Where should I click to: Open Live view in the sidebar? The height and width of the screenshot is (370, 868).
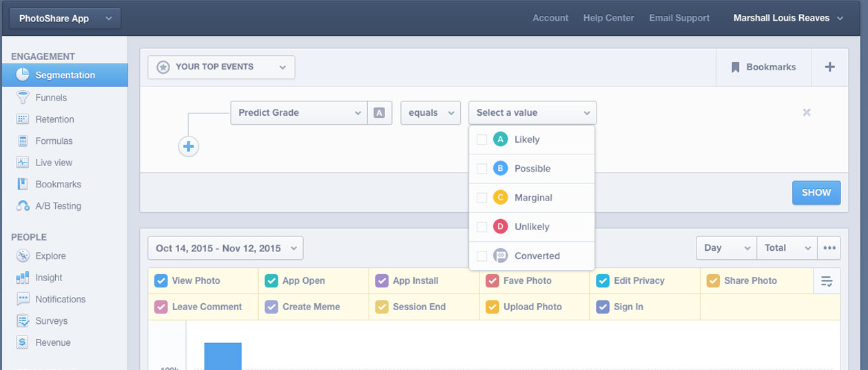point(54,163)
